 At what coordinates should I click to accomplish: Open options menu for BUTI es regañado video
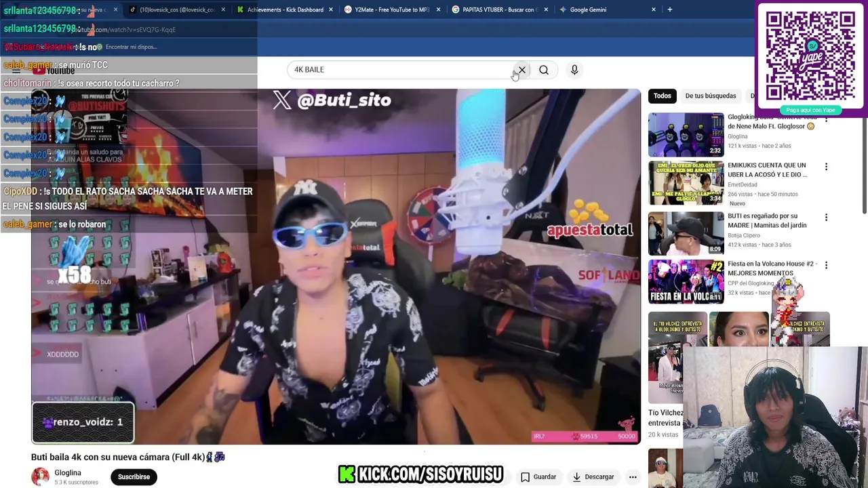tap(826, 218)
